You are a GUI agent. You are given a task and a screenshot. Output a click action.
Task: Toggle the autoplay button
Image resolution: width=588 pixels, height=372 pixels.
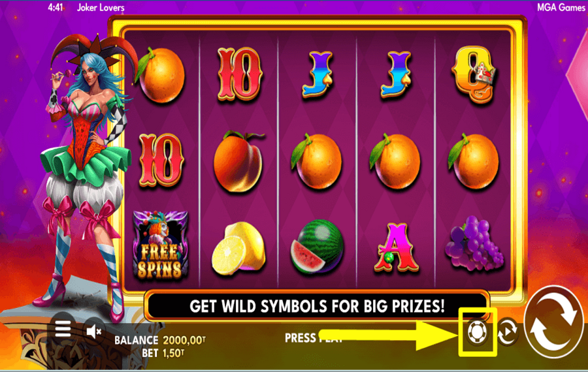click(508, 331)
